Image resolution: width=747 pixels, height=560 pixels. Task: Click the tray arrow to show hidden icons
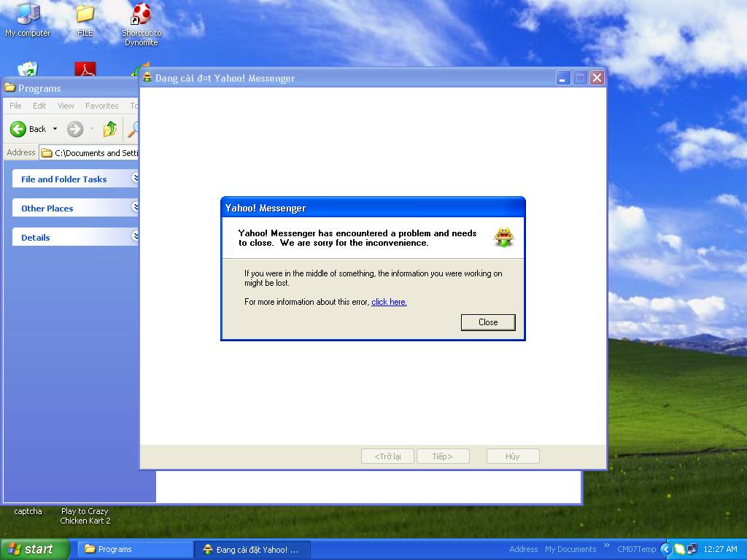click(665, 549)
